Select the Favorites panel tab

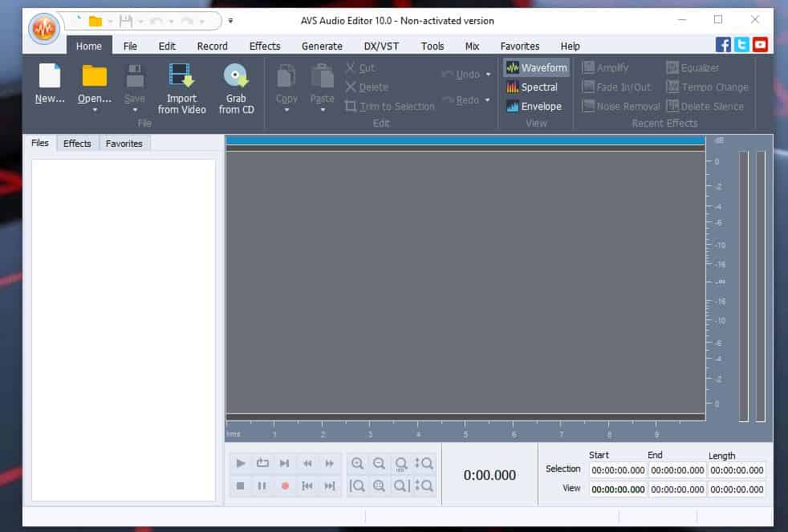124,144
